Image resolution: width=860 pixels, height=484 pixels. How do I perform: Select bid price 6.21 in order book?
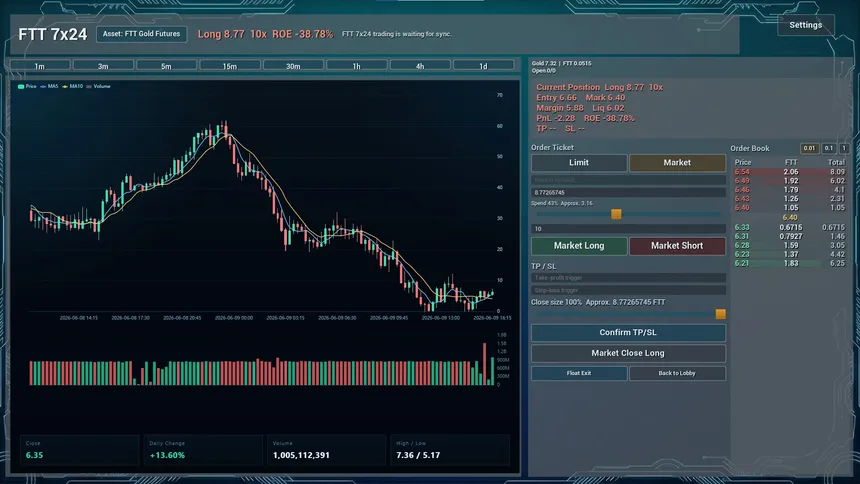742,263
